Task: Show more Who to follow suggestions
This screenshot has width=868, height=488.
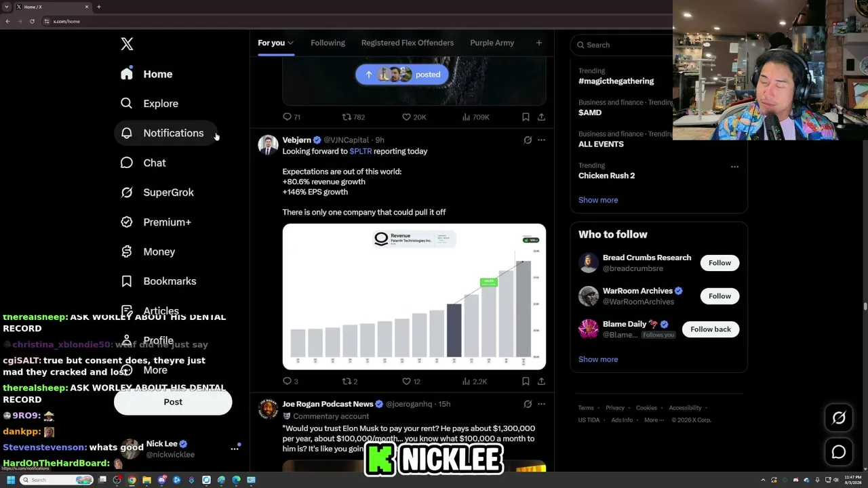Action: tap(598, 359)
